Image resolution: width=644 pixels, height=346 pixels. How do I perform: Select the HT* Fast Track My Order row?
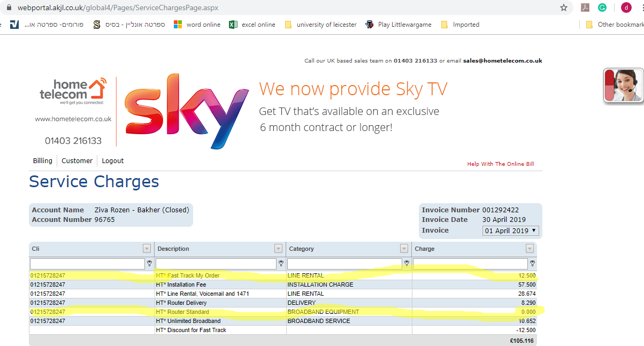(283, 275)
